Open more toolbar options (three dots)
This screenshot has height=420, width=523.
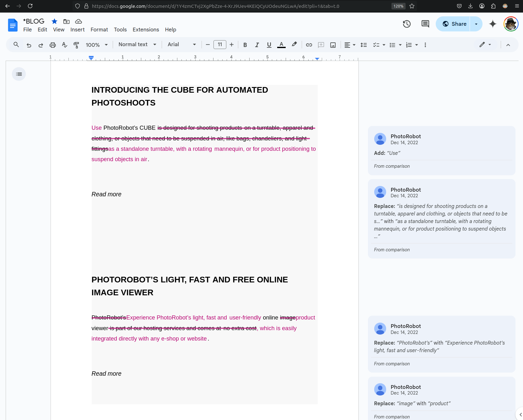tap(425, 45)
